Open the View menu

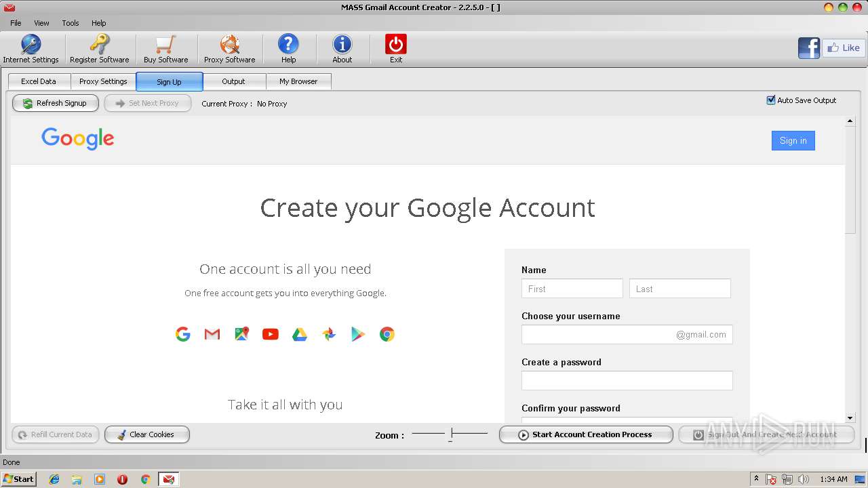[x=42, y=23]
